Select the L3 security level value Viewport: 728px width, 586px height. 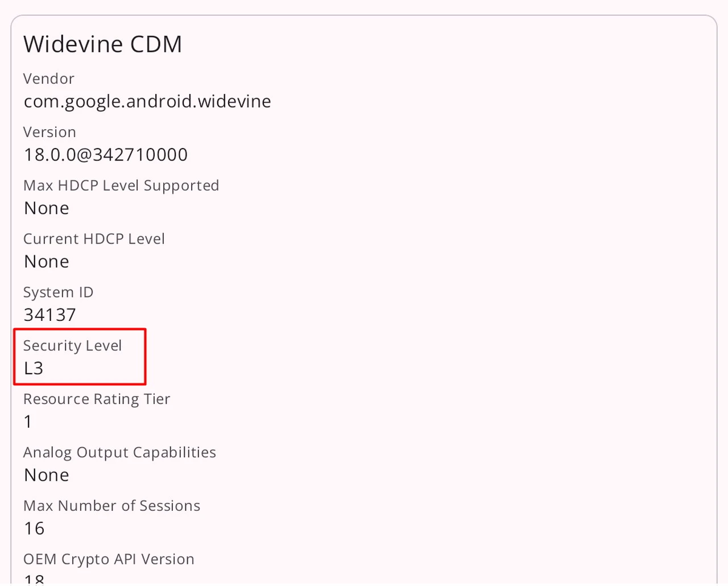coord(34,368)
